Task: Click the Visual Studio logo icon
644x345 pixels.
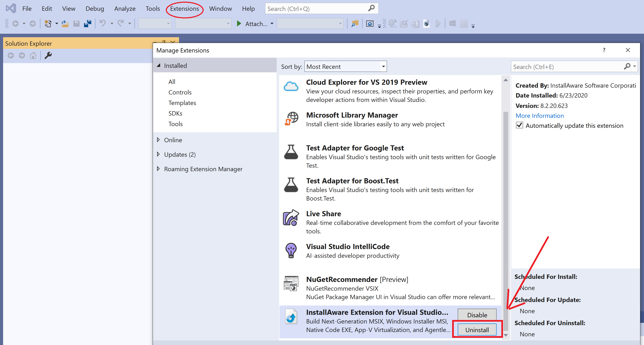Action: 11,8
